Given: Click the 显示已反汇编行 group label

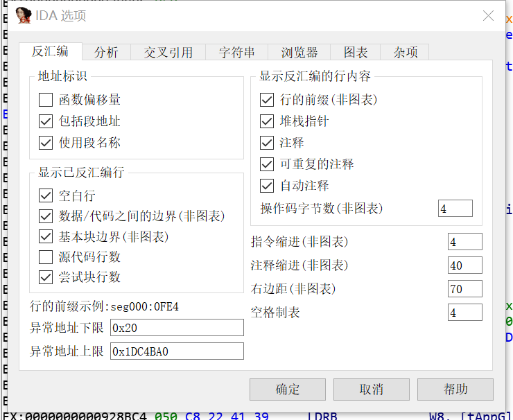Looking at the screenshot, I should (x=81, y=173).
